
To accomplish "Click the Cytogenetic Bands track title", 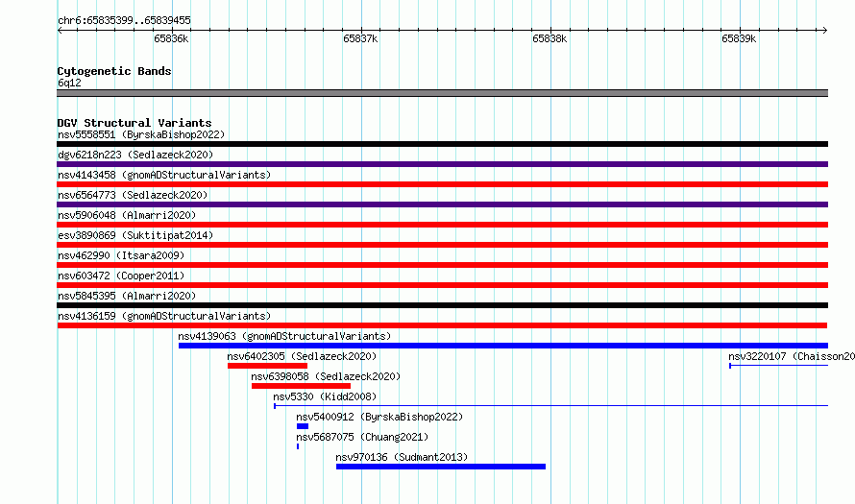I will pos(114,71).
